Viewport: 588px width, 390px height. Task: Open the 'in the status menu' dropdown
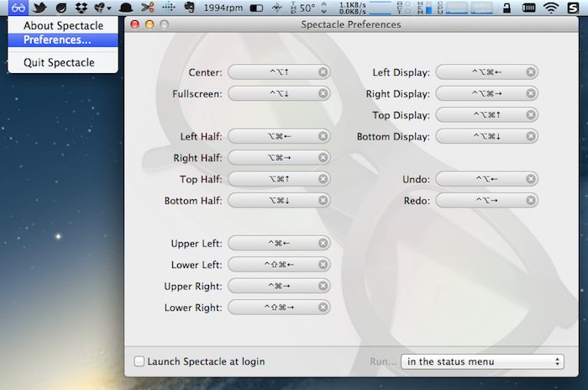tap(482, 361)
